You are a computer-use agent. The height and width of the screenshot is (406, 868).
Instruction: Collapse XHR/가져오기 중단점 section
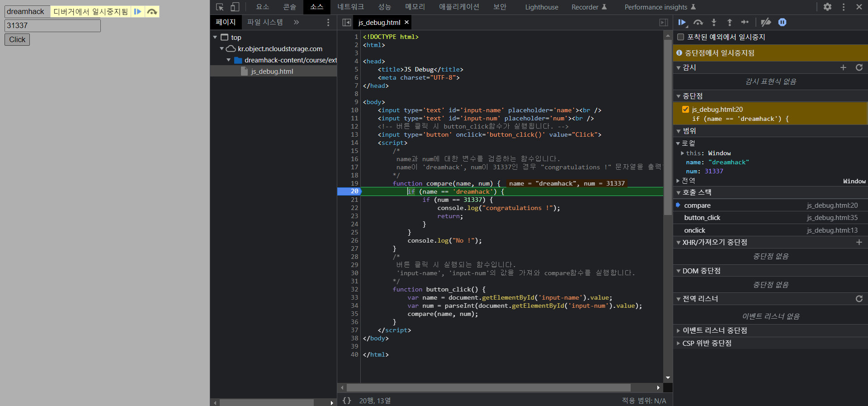point(679,242)
